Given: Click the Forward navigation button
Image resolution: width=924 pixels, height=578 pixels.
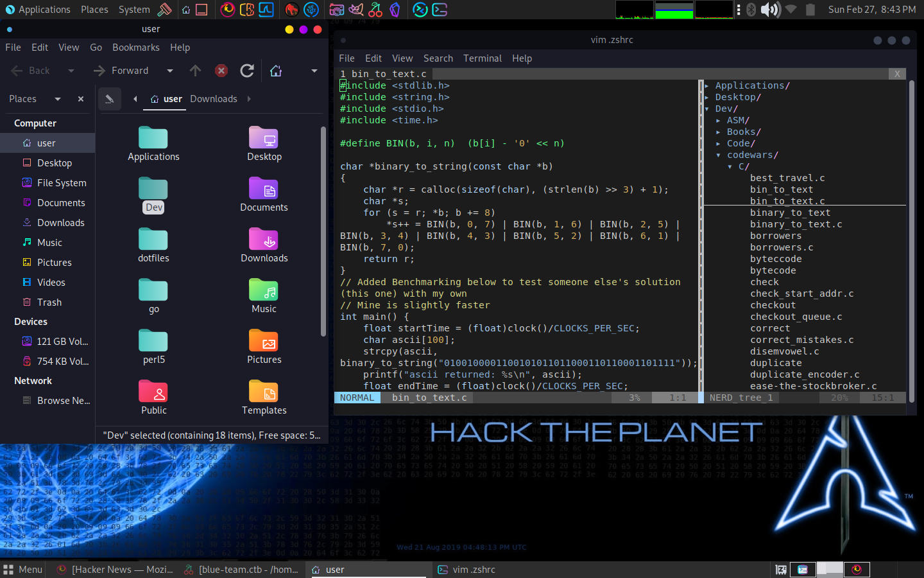Looking at the screenshot, I should coord(121,71).
